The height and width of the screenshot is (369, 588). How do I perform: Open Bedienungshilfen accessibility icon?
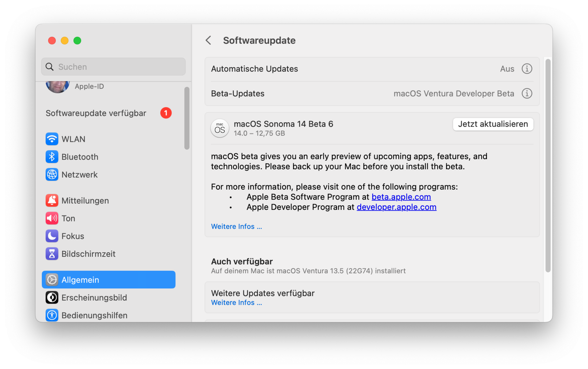click(x=52, y=315)
